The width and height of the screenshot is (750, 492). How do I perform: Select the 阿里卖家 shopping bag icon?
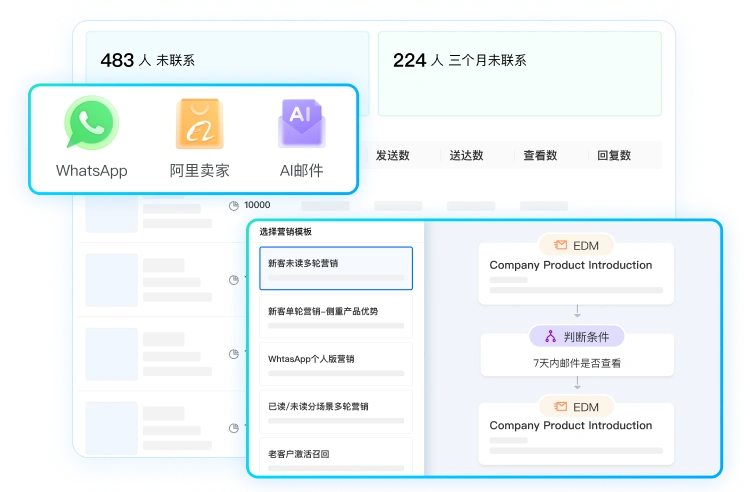(200, 123)
